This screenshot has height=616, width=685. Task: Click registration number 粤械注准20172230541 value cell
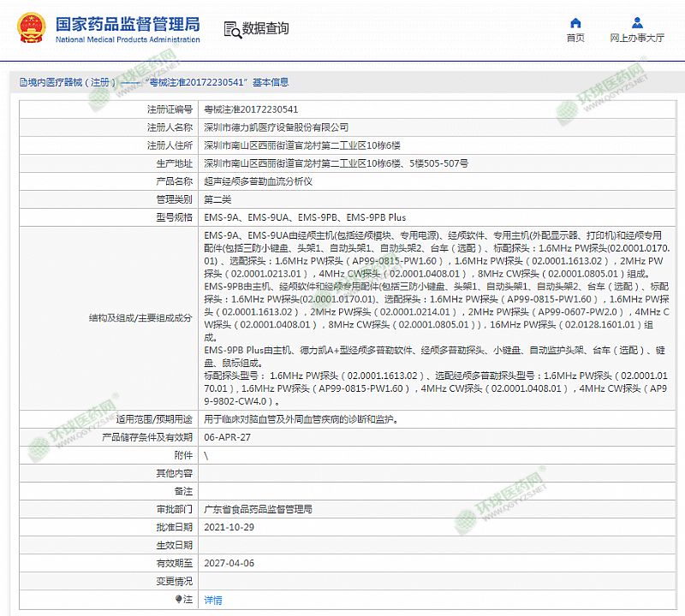[251, 110]
